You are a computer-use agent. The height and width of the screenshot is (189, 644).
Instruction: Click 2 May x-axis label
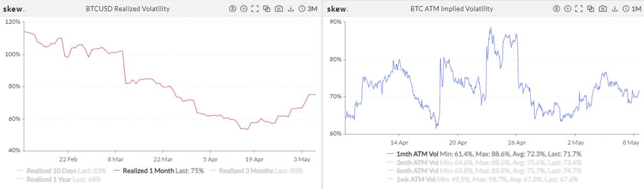pyautogui.click(x=575, y=142)
